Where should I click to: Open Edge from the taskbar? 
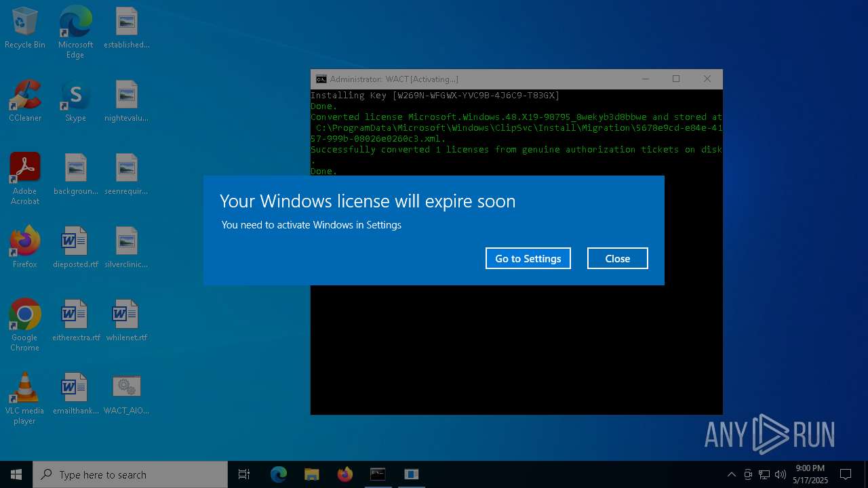click(279, 474)
